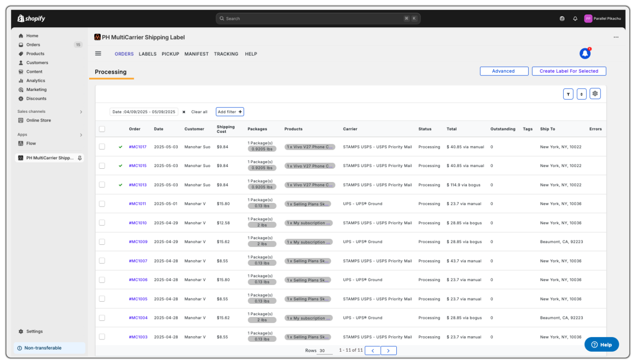Select checkbox for order #MC1009
This screenshot has height=364, width=637.
(x=102, y=242)
